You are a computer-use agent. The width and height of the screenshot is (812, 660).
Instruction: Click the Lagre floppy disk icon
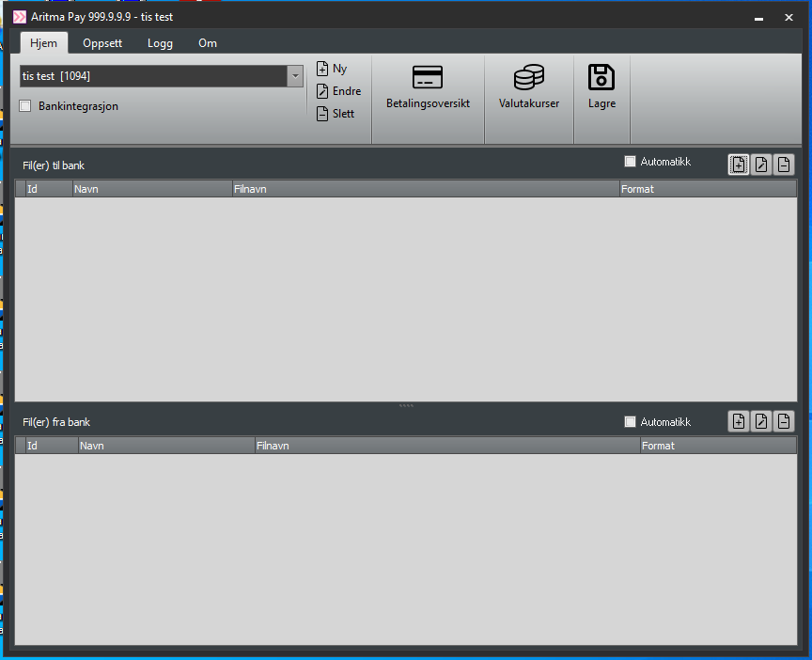coord(601,78)
